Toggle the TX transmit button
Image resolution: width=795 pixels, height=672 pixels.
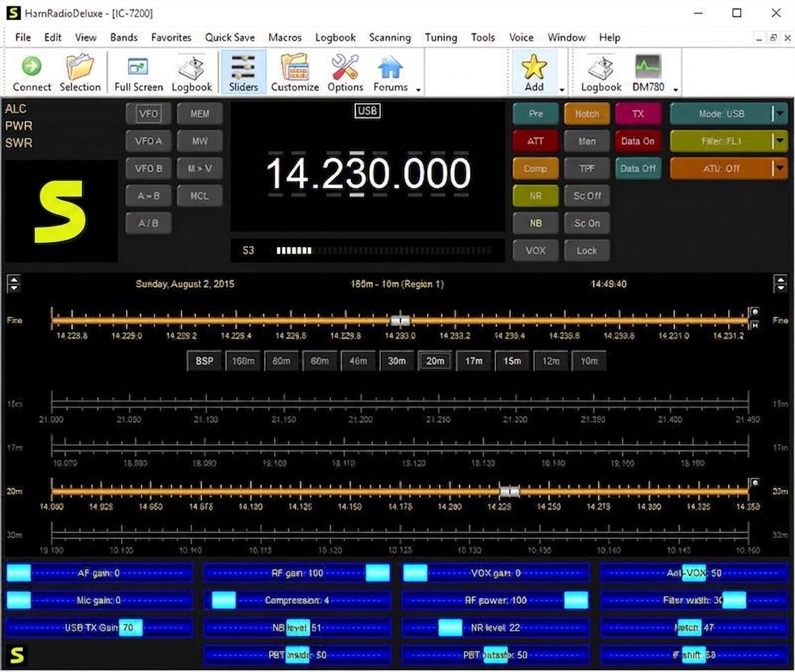pos(638,114)
